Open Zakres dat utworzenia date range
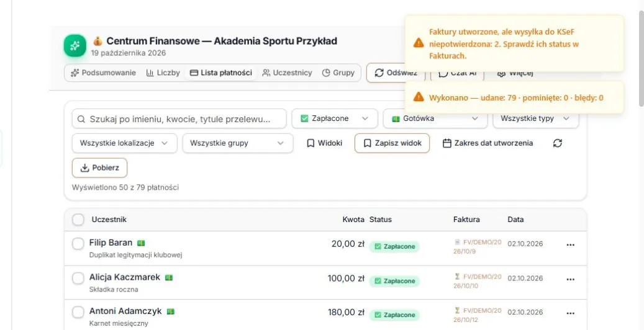 pos(488,143)
